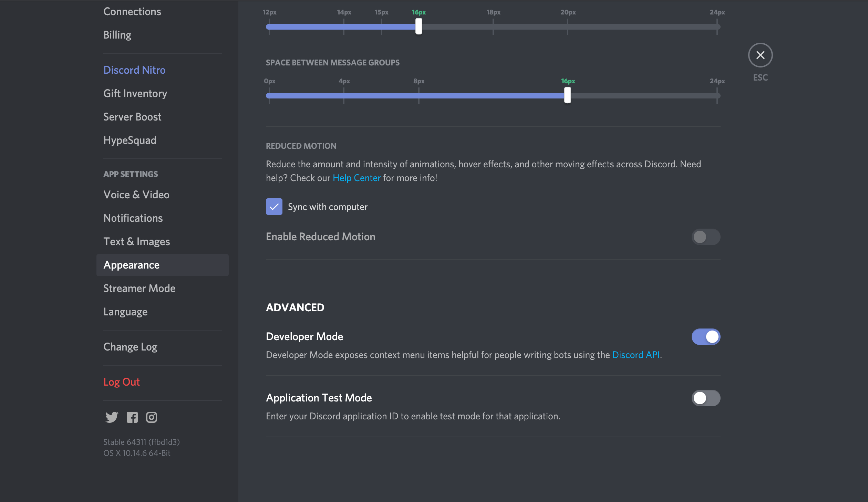Click the REDUCED MOTION heading

[301, 146]
